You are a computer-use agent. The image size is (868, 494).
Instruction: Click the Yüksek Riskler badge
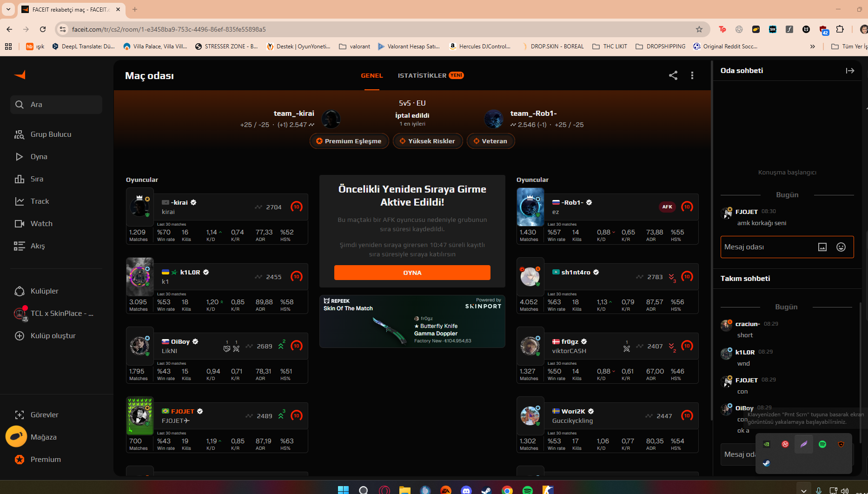tap(428, 141)
